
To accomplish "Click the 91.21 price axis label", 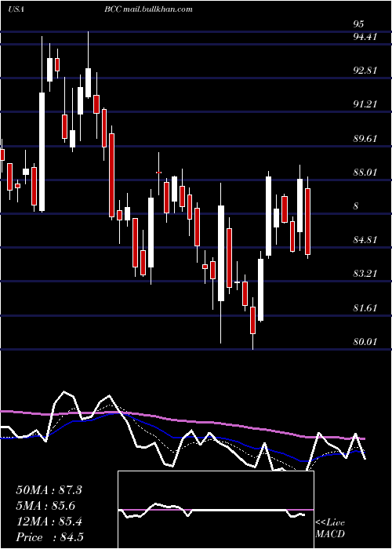I will tap(365, 104).
